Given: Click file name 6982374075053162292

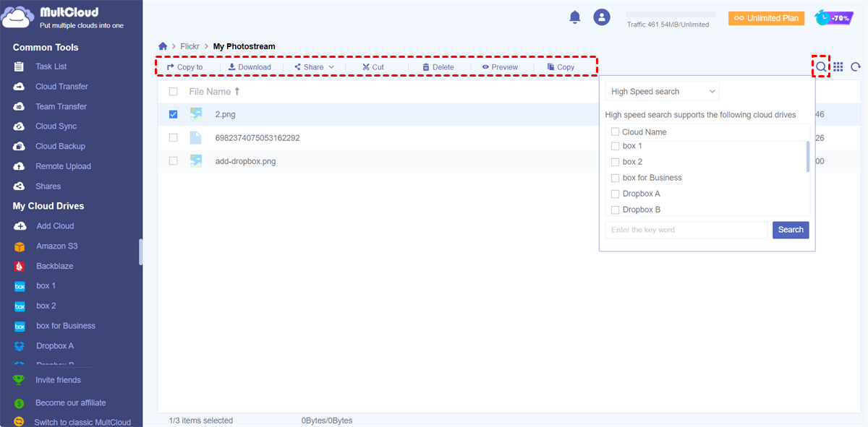Looking at the screenshot, I should [x=258, y=138].
